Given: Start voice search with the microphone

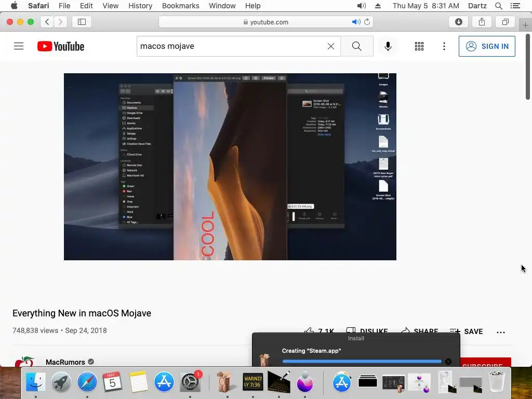Looking at the screenshot, I should click(x=388, y=46).
